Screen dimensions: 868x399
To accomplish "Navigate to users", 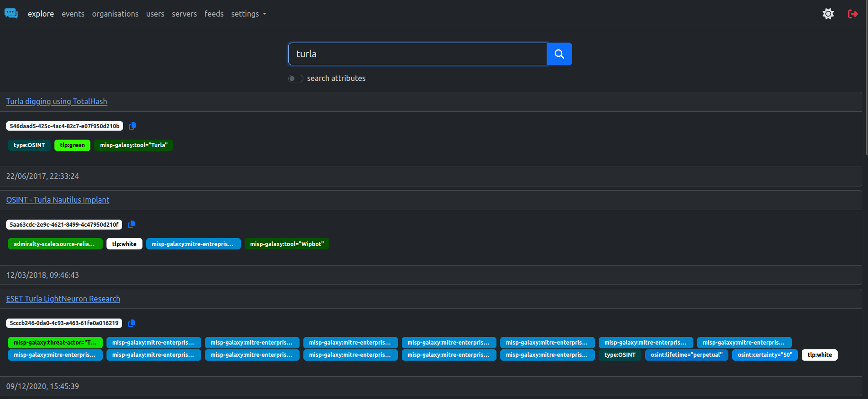I will tap(155, 14).
